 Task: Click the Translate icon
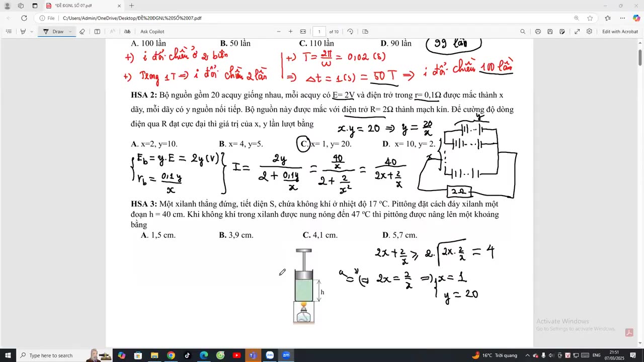pos(127,31)
